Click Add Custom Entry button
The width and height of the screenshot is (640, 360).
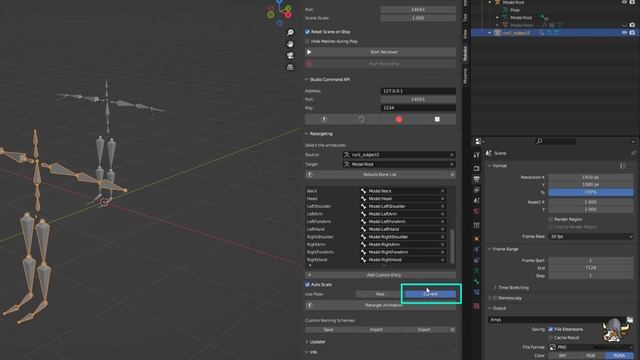tap(380, 275)
